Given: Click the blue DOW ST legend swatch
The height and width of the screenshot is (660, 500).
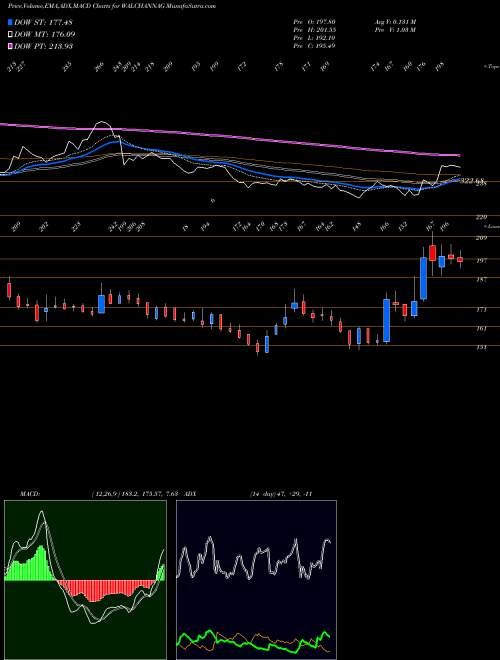Looking at the screenshot, I should tap(11, 22).
